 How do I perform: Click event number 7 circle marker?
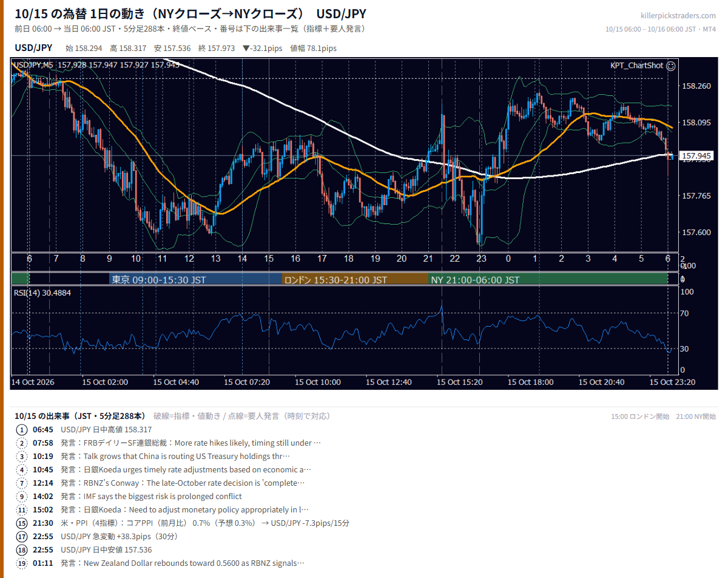(x=22, y=483)
